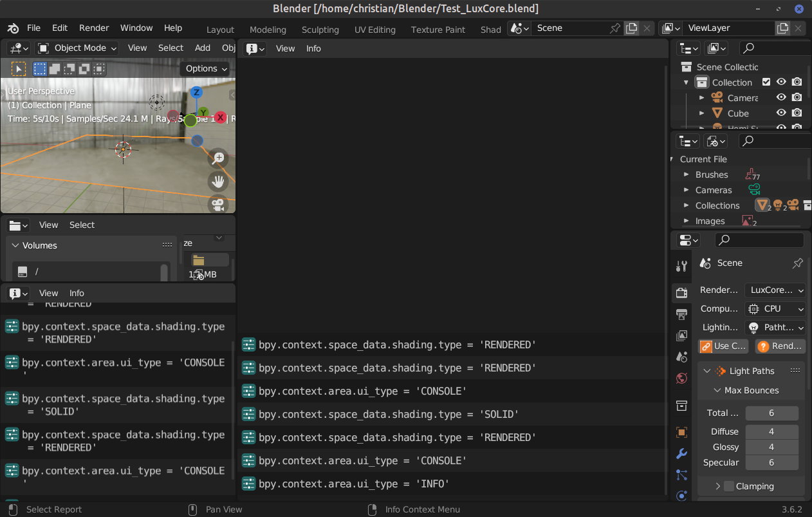
Task: Click the pin icon next to Scene
Action: (797, 263)
